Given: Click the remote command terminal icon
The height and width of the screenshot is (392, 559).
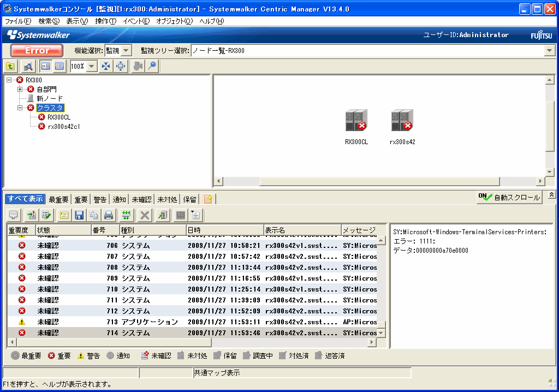Looking at the screenshot, I should point(181,215).
